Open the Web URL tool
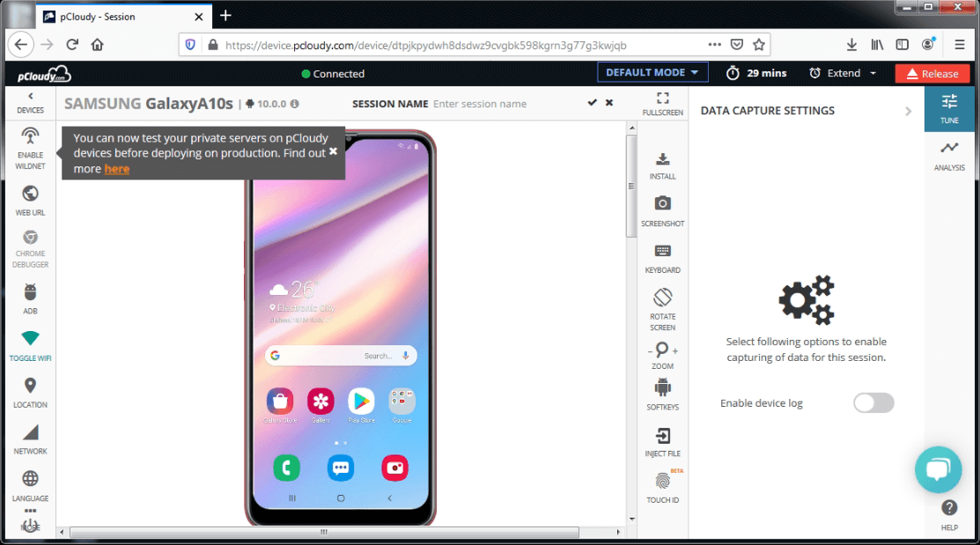980x545 pixels. (x=30, y=201)
